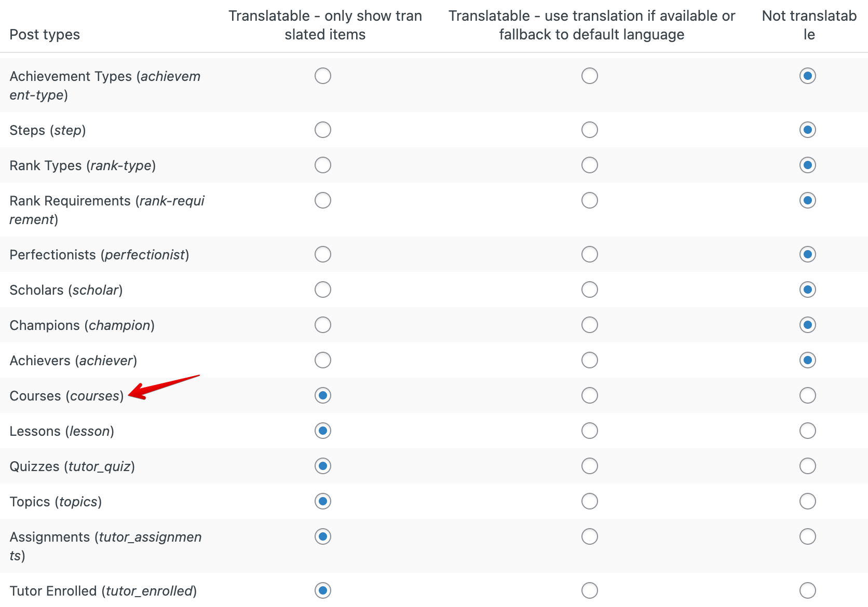The width and height of the screenshot is (868, 607).
Task: Keep Achievers as not translatable
Action: coord(808,360)
